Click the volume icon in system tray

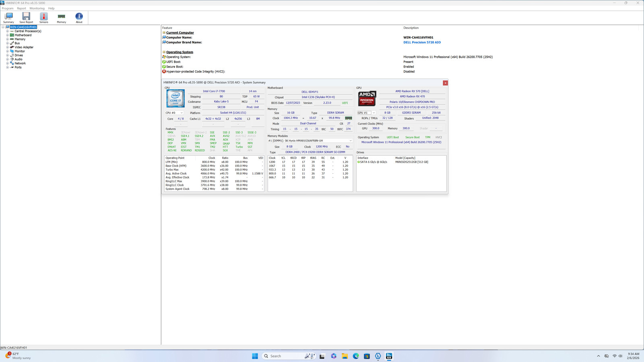tap(620, 356)
